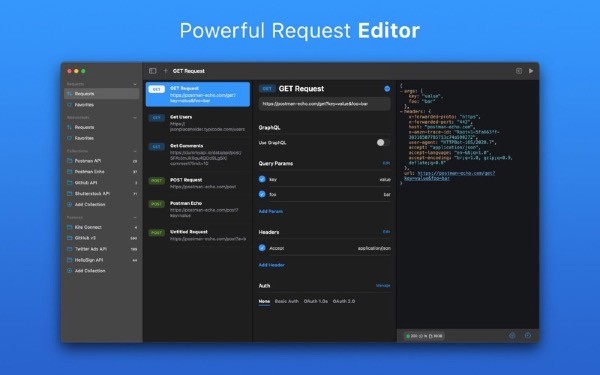
Task: Click the POST badge of the Untitled Request row
Action: pos(157,233)
